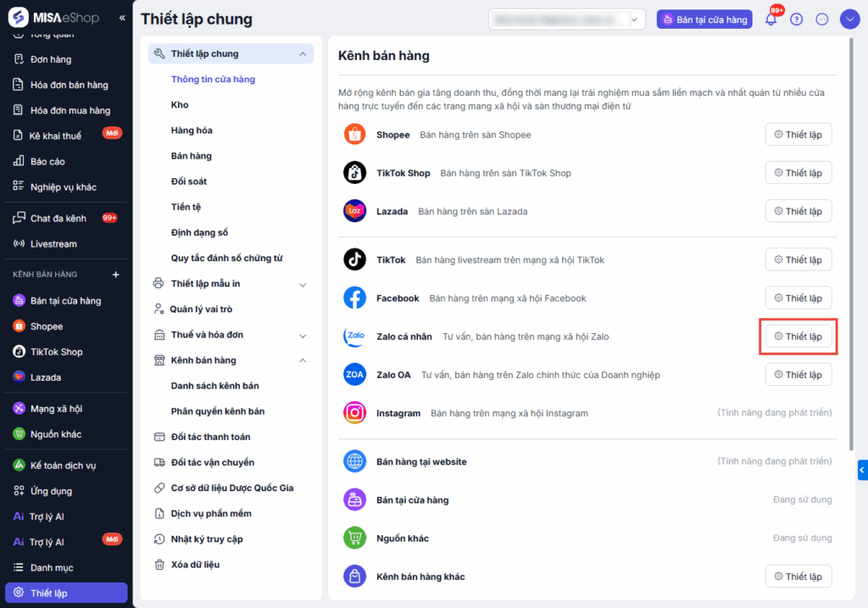Click the Instagram channel icon
868x608 pixels.
[x=354, y=412]
